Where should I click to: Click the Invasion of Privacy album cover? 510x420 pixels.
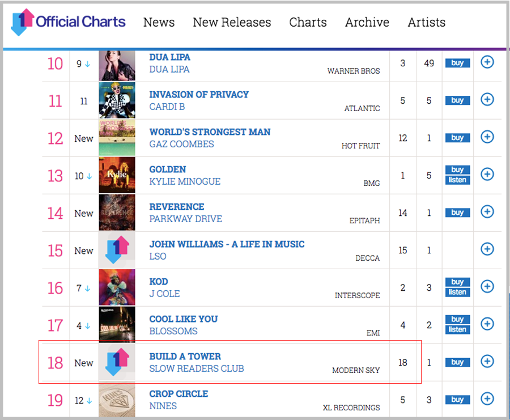pos(117,100)
